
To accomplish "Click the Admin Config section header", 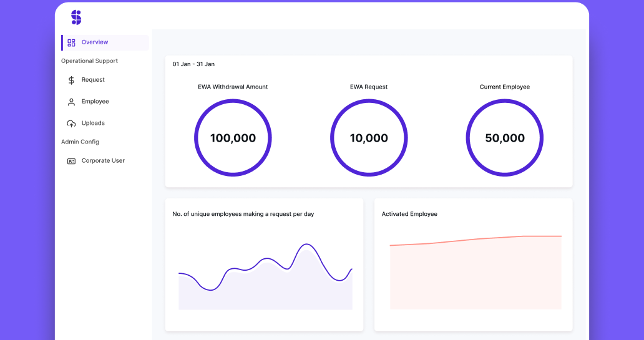I will tap(80, 142).
